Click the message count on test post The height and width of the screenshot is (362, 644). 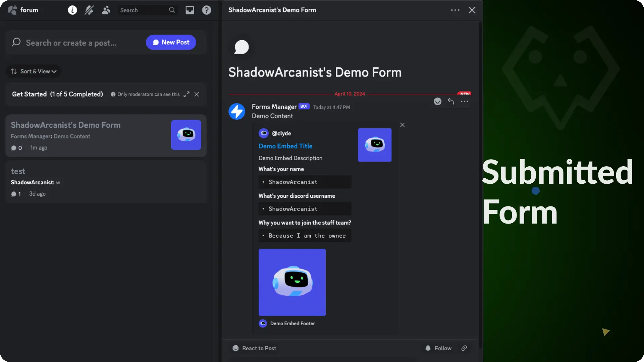click(x=16, y=194)
